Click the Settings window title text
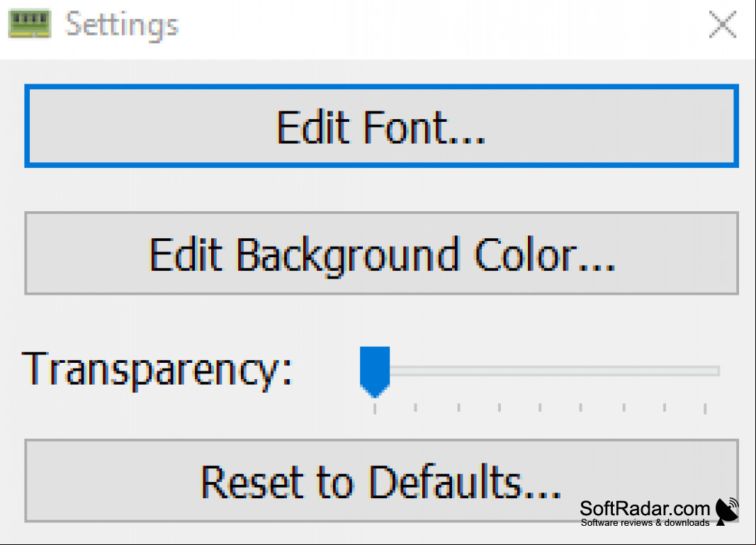The image size is (756, 545). coord(122,25)
